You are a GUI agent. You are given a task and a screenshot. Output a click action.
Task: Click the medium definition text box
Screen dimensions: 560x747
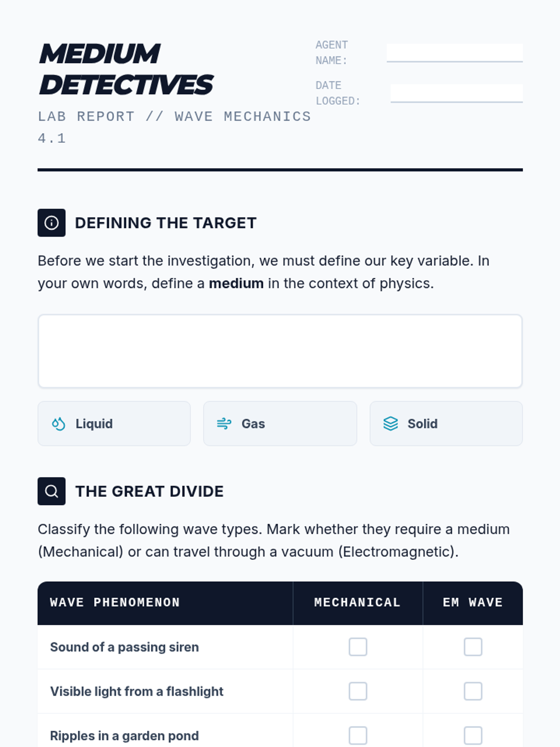point(280,351)
